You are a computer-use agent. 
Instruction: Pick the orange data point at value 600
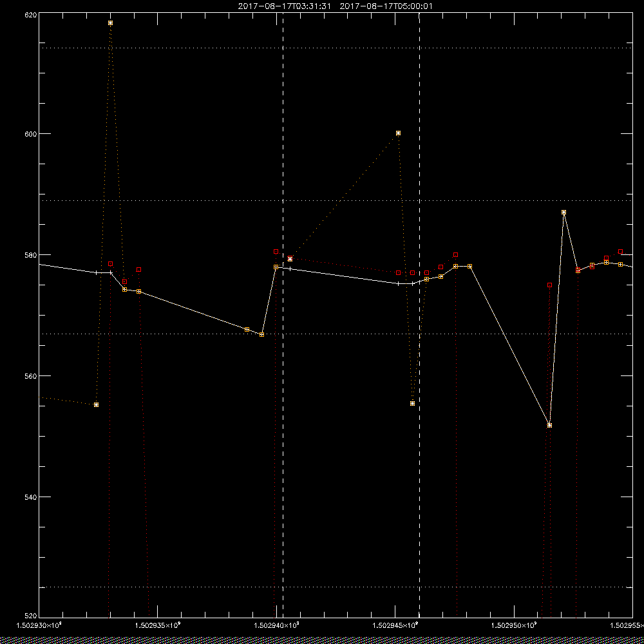399,133
